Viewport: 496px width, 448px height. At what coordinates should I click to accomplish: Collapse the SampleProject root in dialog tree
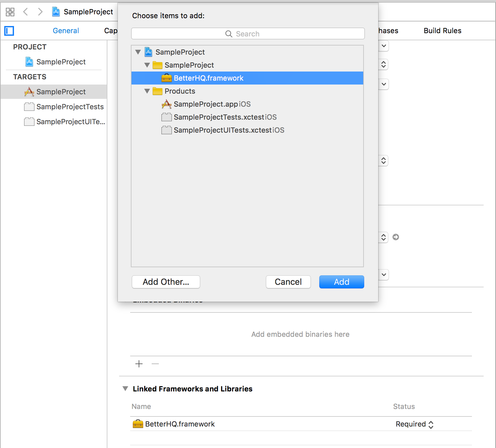138,52
